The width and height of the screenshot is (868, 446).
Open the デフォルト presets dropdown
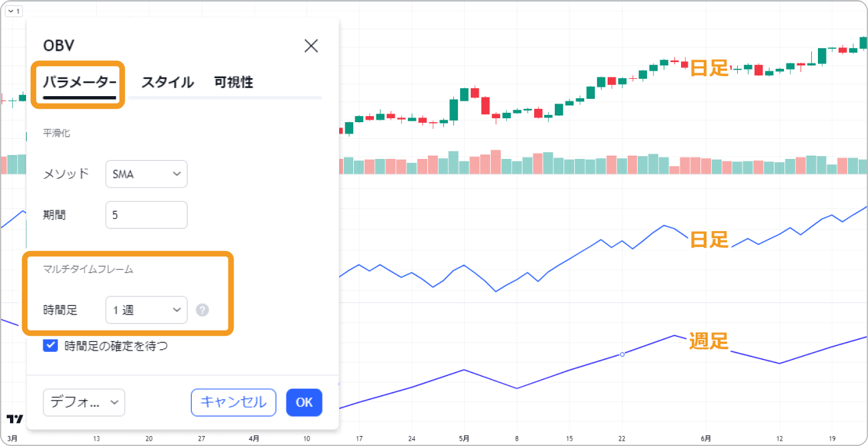84,402
